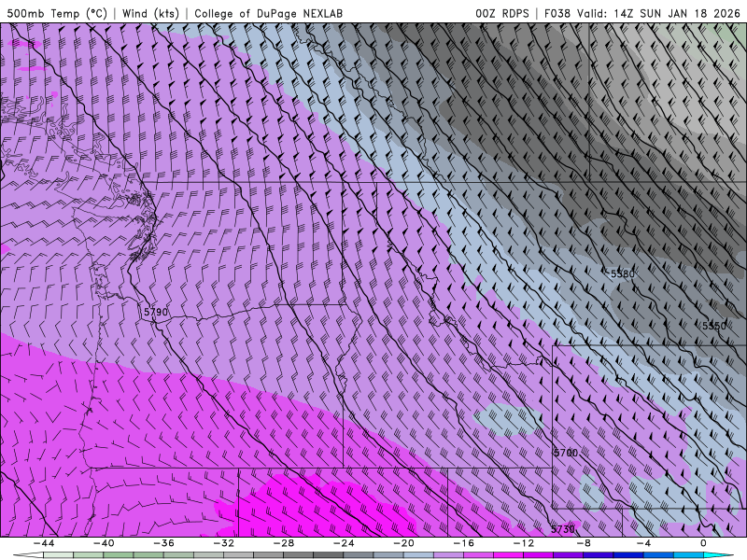Click the 5700 height contour label
Image resolution: width=747 pixels, height=560 pixels.
[566, 453]
